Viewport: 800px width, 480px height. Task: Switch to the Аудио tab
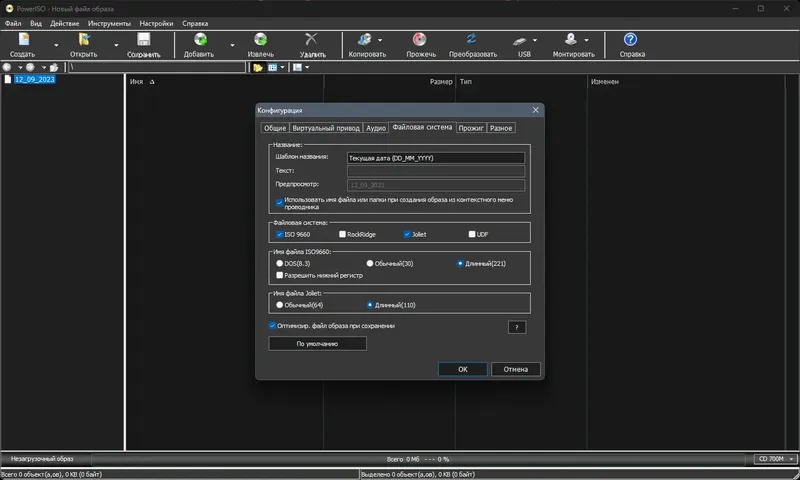pyautogui.click(x=376, y=128)
